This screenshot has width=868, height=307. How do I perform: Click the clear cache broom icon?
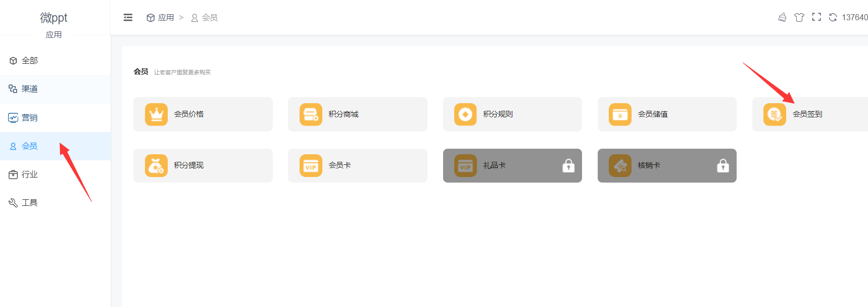[x=782, y=17]
